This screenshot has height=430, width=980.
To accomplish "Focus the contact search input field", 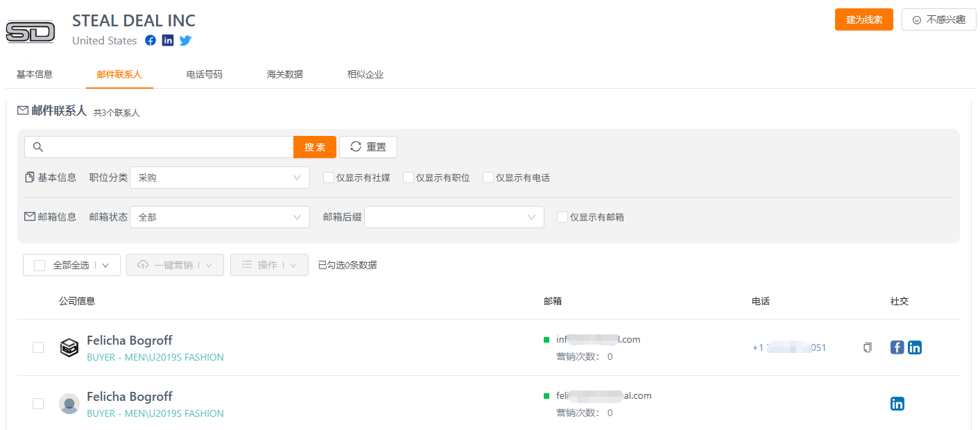I will click(x=160, y=147).
